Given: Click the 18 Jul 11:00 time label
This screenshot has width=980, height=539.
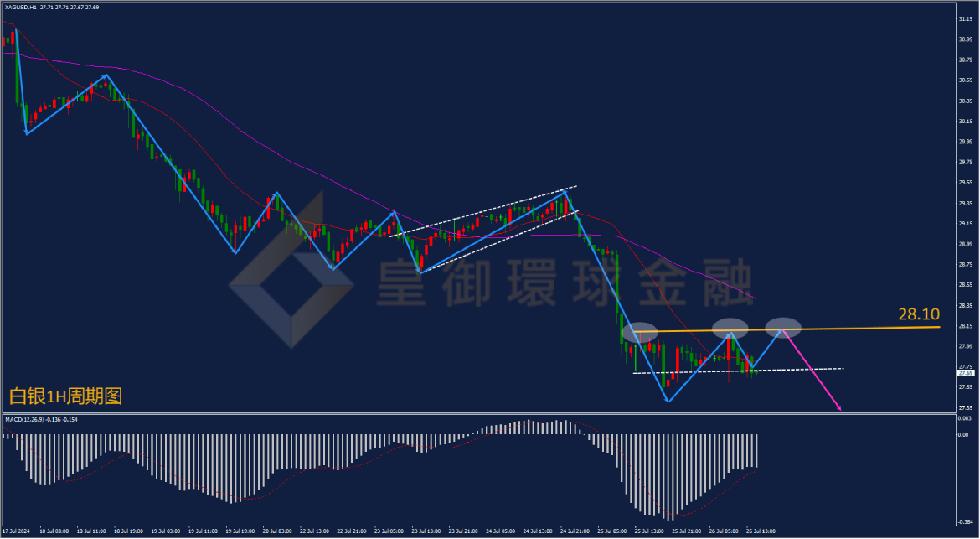Looking at the screenshot, I should (x=91, y=531).
